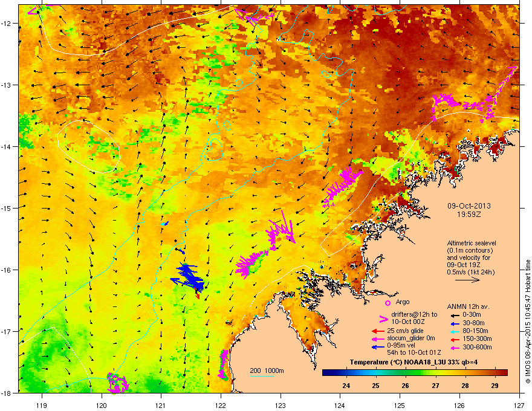Click the white elliptical sea-level contour near 119.5
The image size is (532, 411).
88,147
